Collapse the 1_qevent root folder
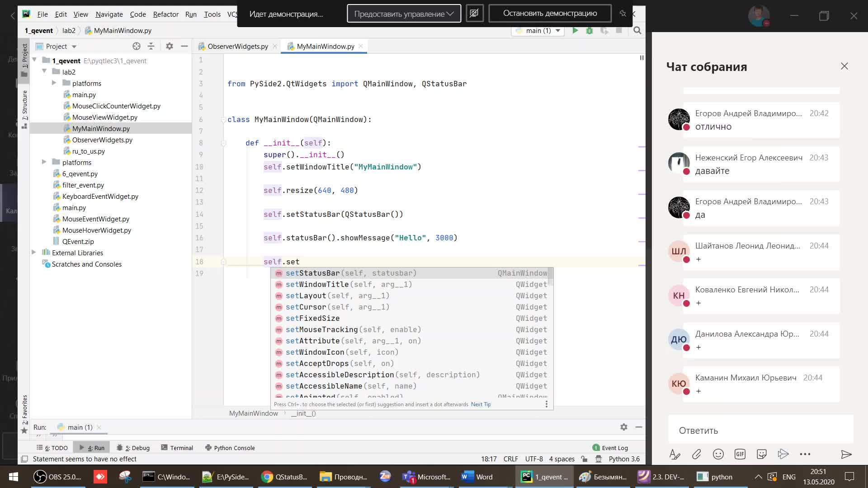Viewport: 868px width, 488px height. coord(34,60)
